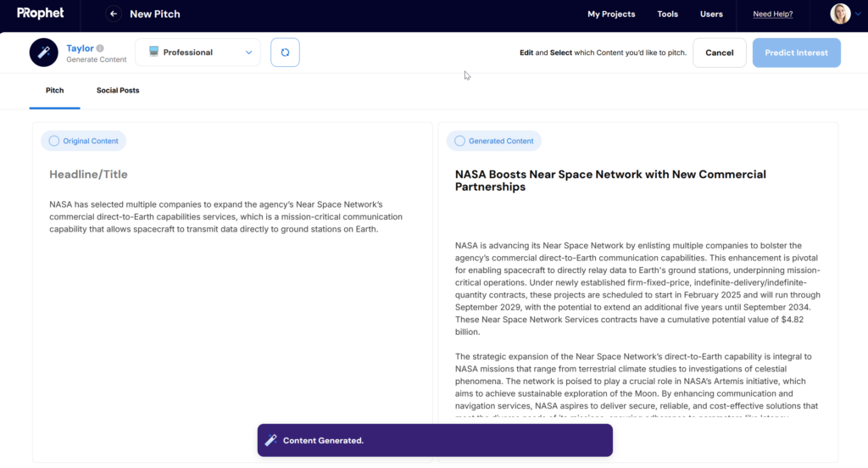
Task: Switch to the Social Posts tab
Action: 118,90
